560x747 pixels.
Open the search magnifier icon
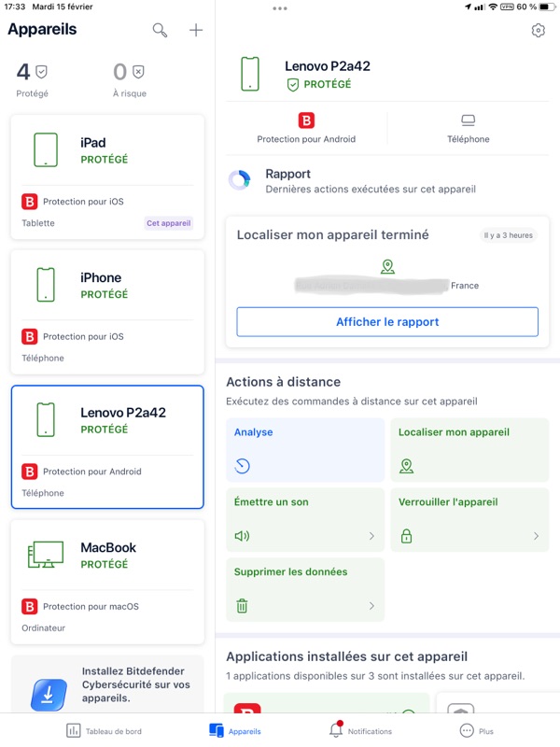161,31
